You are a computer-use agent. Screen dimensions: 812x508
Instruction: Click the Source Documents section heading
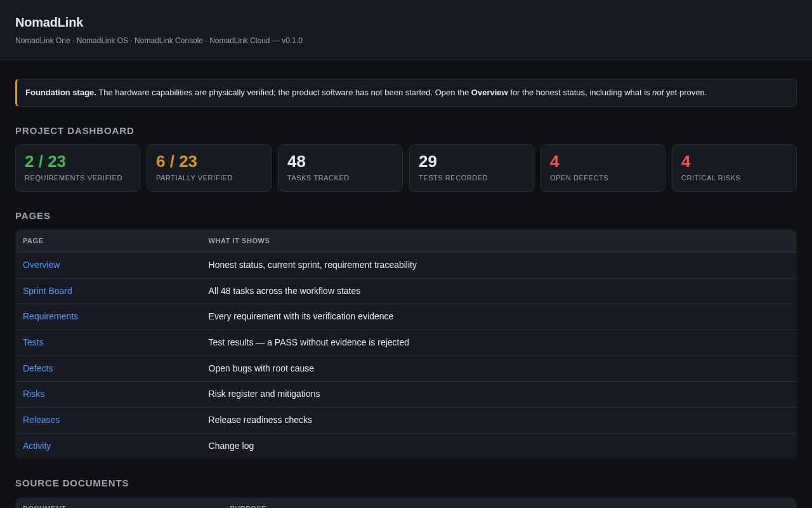point(72,483)
